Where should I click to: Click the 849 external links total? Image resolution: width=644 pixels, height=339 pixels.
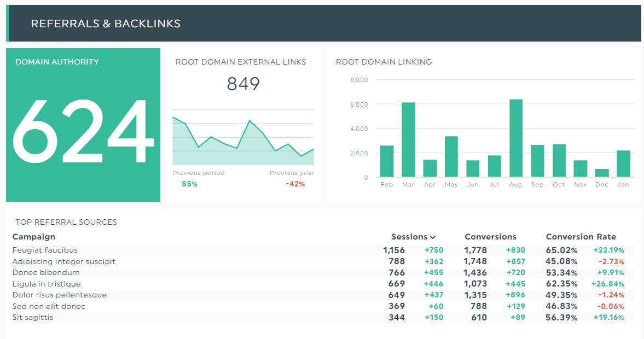click(242, 84)
